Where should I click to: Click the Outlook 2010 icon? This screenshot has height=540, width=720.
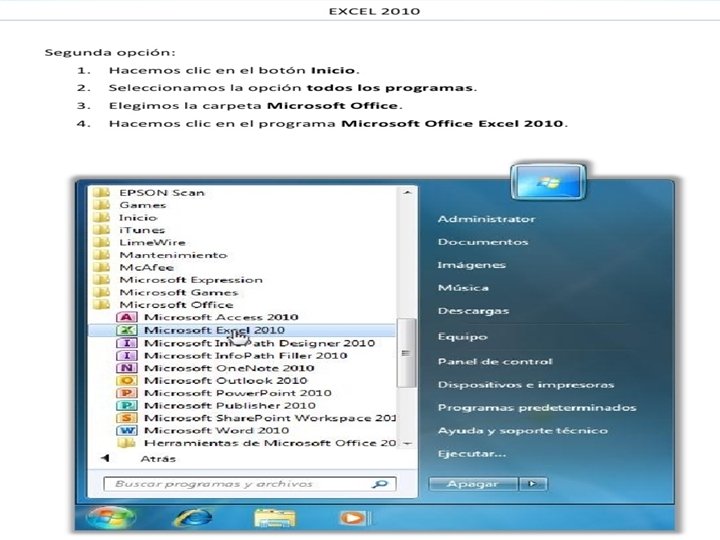126,380
